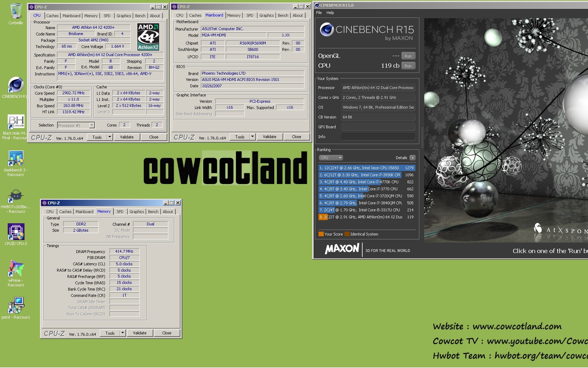The width and height of the screenshot is (588, 368).
Task: Click Code Name value Brisbane
Action: [76, 34]
